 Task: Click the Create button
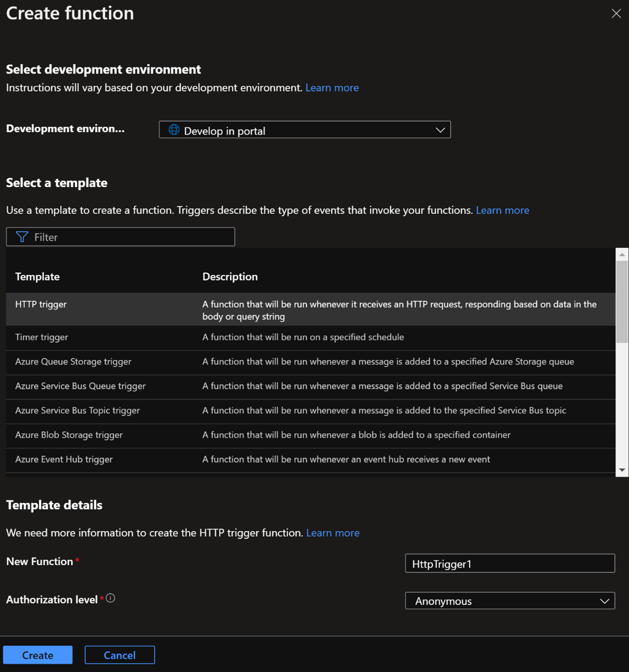point(38,655)
